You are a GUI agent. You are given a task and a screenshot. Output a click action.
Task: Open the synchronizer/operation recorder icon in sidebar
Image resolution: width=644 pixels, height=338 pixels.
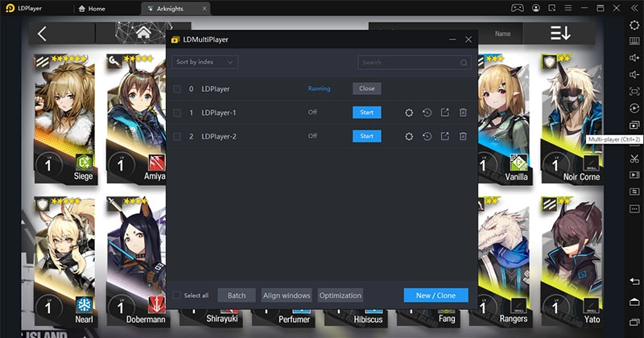(634, 108)
